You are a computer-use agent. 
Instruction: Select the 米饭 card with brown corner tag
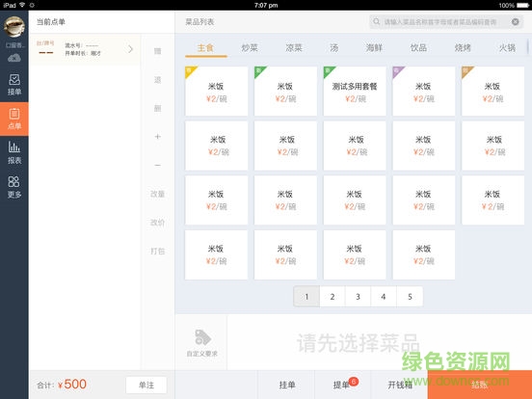493,91
